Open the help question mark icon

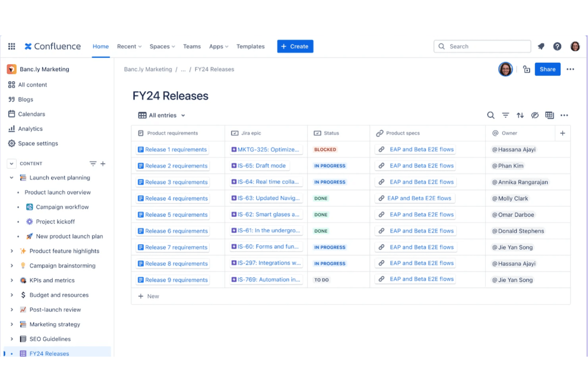[557, 46]
